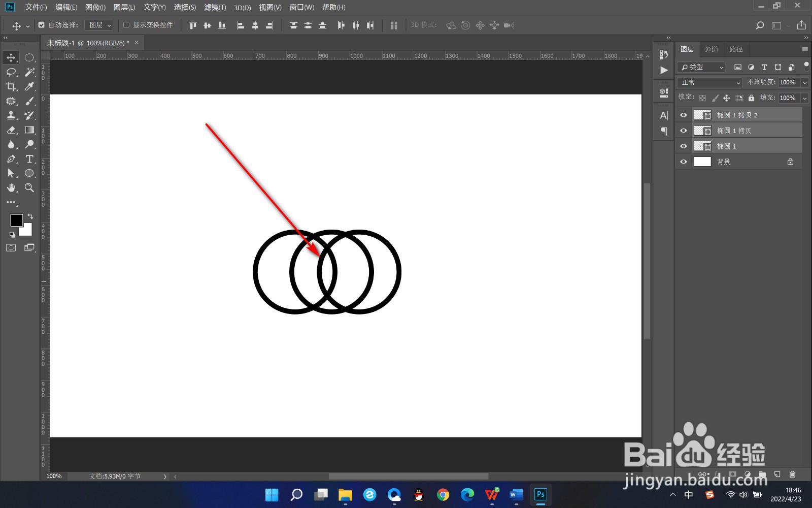Click the 不透明度 100% value field

pos(788,82)
